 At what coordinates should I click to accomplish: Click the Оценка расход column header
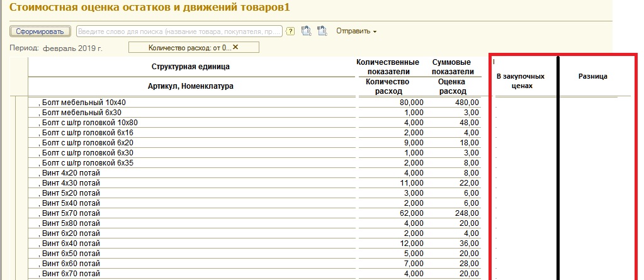(453, 86)
